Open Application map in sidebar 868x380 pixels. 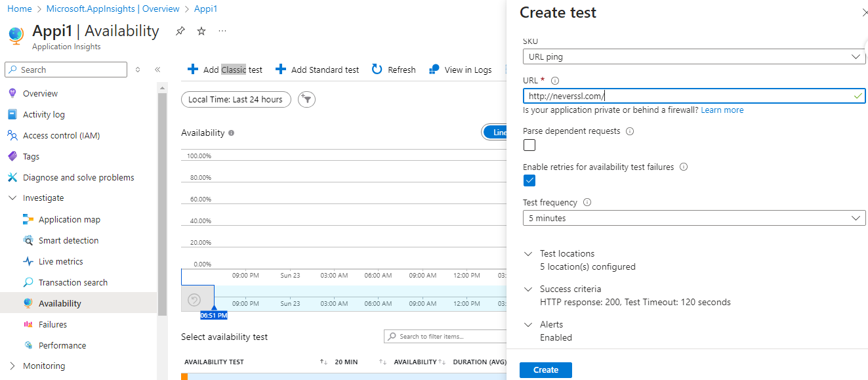click(x=69, y=219)
